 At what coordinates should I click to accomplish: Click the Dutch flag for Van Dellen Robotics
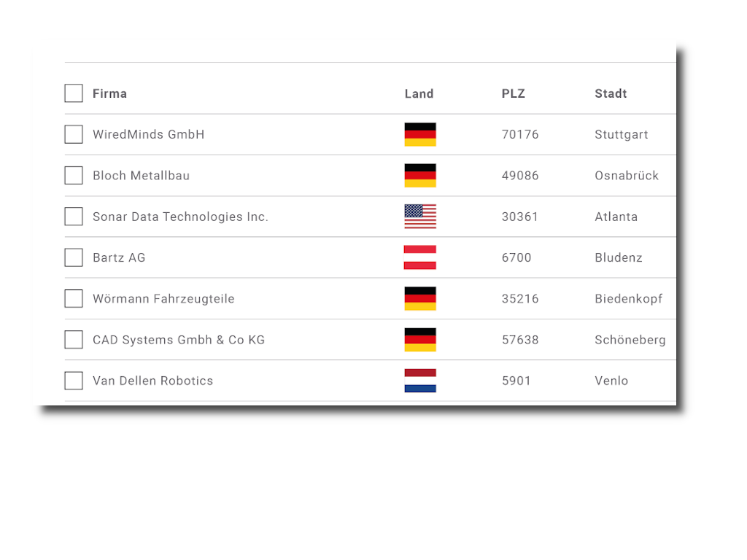tap(420, 381)
